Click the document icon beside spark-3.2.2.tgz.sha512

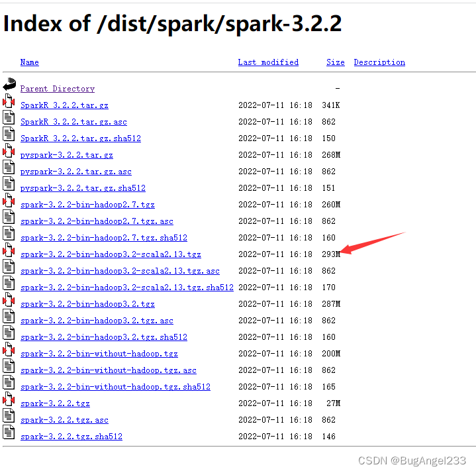[x=9, y=432]
